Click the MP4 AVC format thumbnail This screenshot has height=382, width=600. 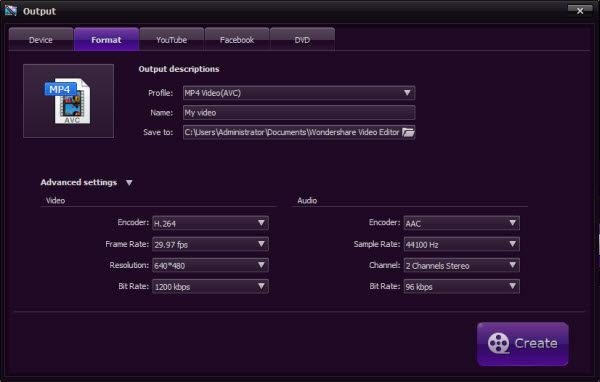[x=68, y=101]
